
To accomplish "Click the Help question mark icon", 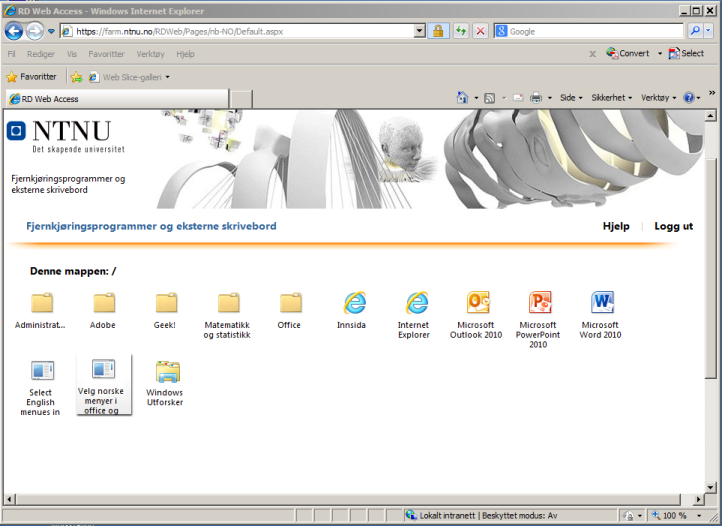I will [x=689, y=98].
